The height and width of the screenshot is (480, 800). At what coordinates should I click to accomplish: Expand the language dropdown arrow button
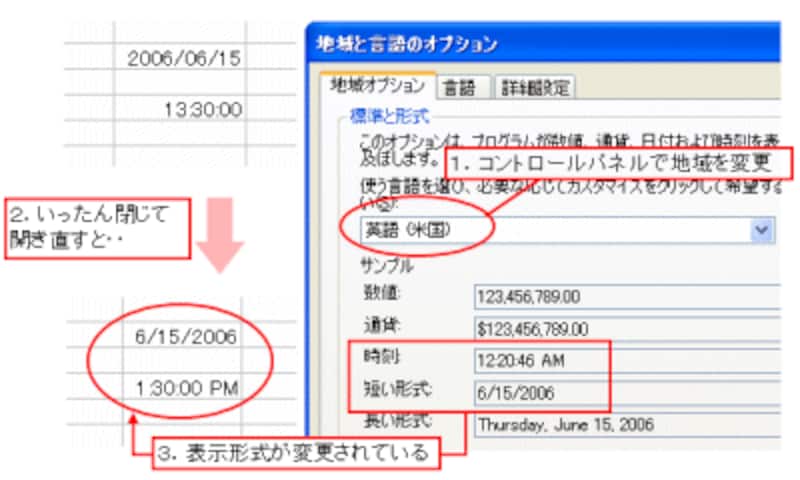coord(762,230)
